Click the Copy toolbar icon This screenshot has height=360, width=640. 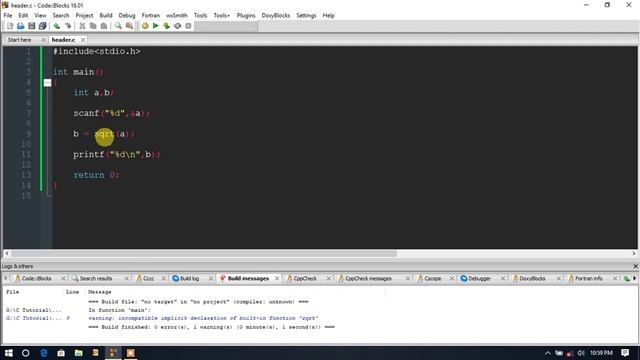93,26
